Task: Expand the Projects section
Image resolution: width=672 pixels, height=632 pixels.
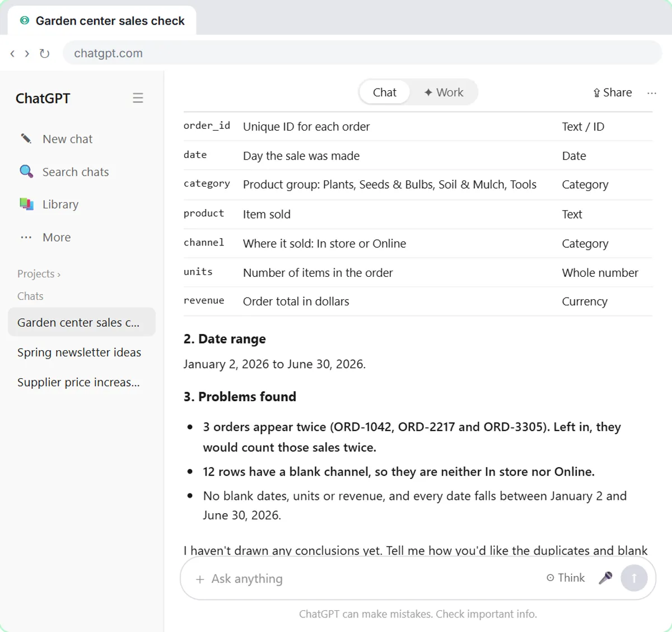Action: (x=39, y=274)
